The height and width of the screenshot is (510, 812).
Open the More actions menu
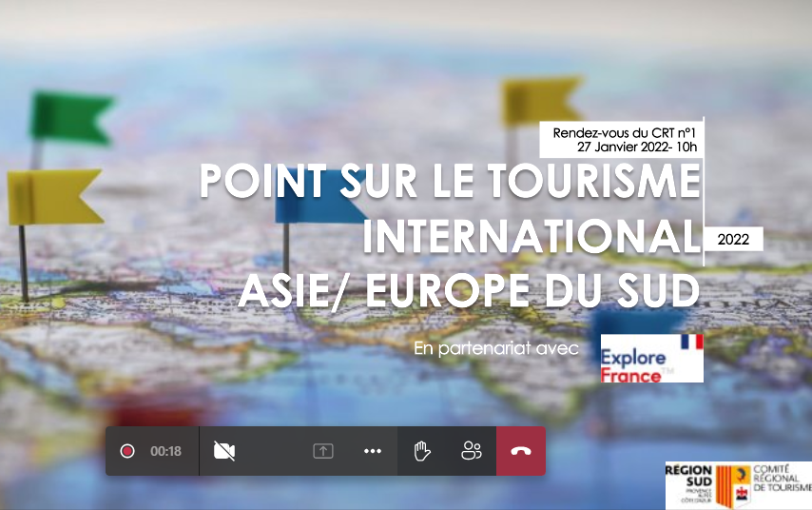coord(373,451)
